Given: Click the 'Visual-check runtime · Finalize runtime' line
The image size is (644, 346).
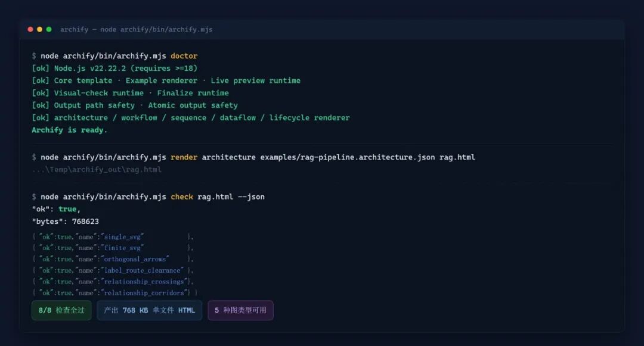Looking at the screenshot, I should pyautogui.click(x=131, y=93).
